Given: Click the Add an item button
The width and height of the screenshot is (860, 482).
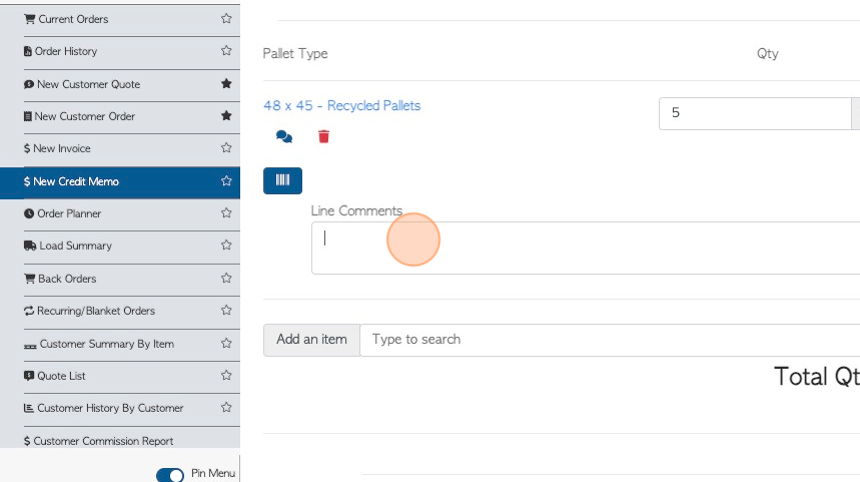Looking at the screenshot, I should (312, 340).
